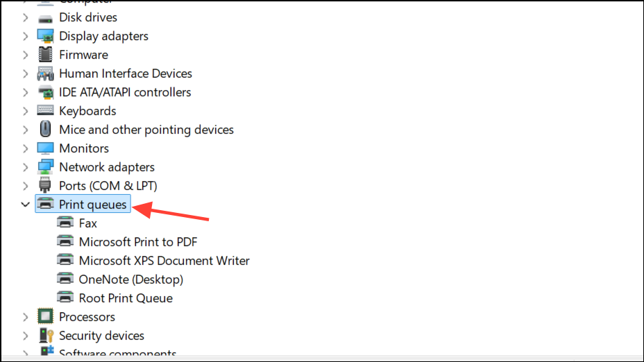Expand the Monitors category
The height and width of the screenshot is (362, 644).
point(26,148)
